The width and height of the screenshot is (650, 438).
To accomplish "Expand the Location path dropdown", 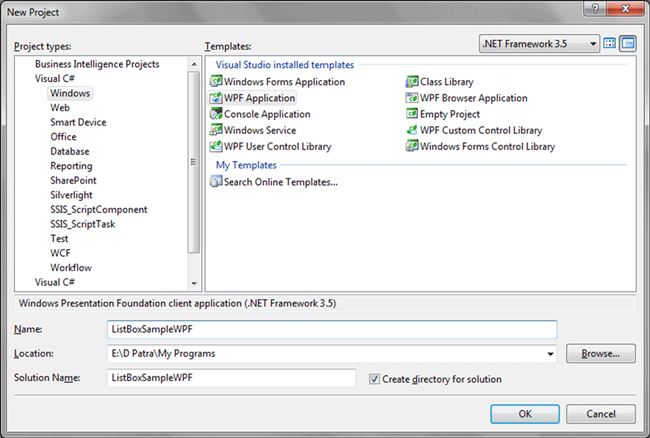I will click(550, 354).
